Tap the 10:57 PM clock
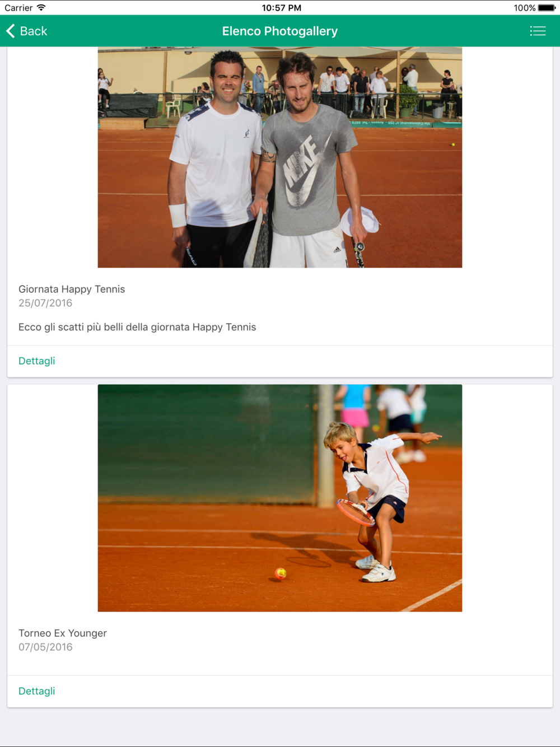 282,8
